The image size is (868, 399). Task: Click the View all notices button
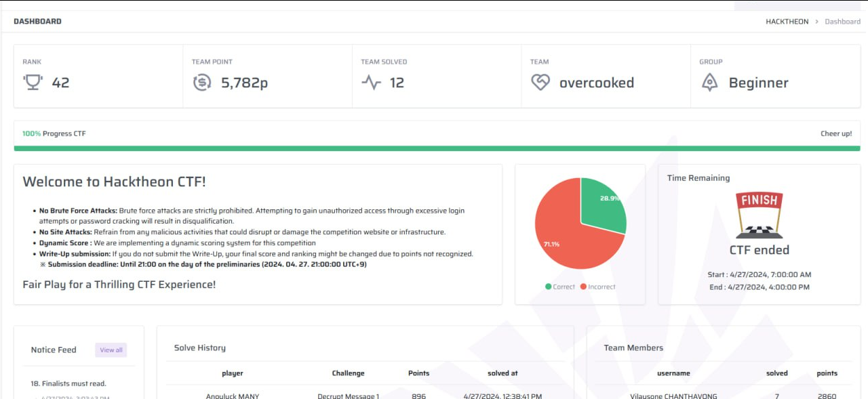point(111,350)
